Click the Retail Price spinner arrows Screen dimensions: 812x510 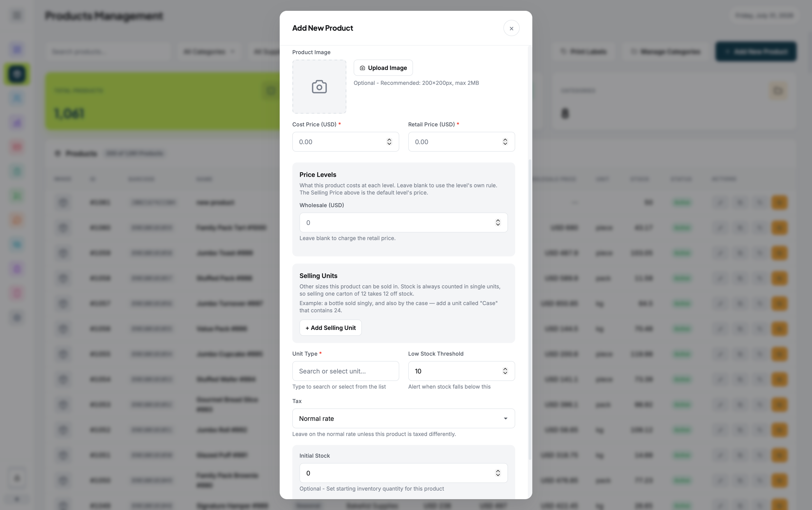[x=505, y=142]
